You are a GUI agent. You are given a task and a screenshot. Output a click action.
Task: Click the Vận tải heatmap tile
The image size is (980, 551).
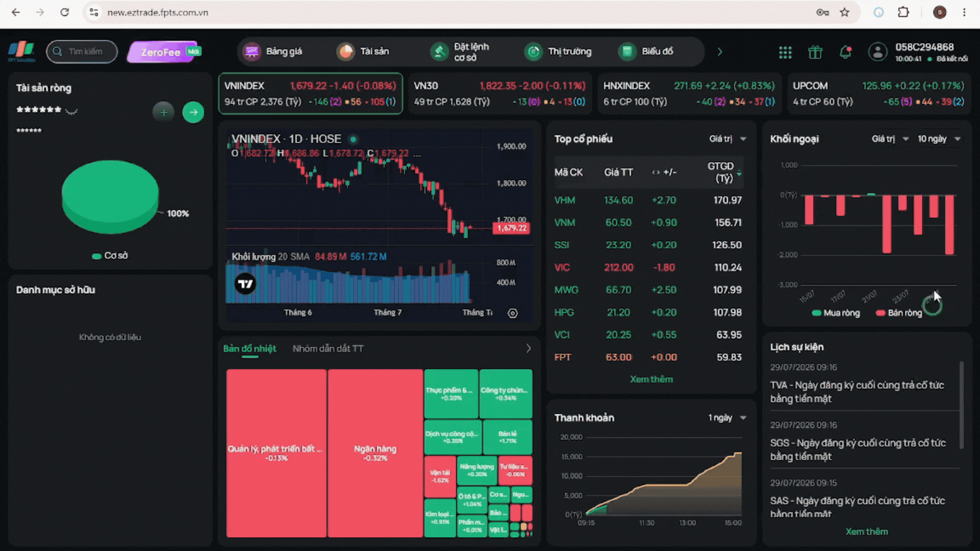click(x=440, y=477)
